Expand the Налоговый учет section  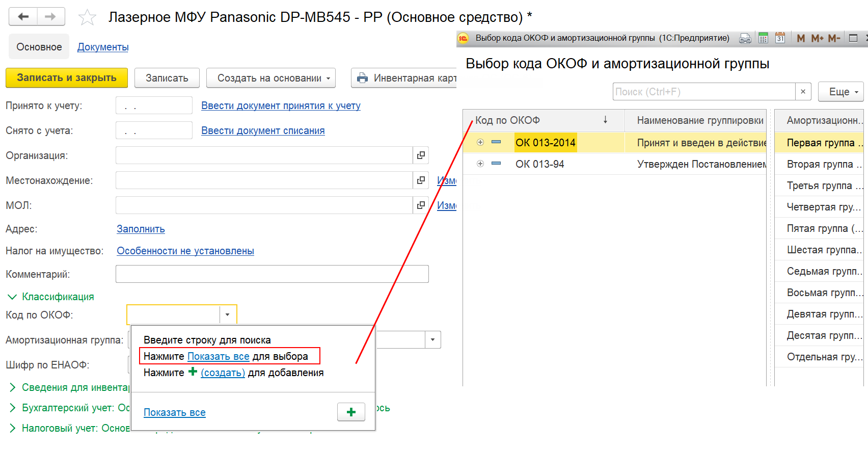12,428
